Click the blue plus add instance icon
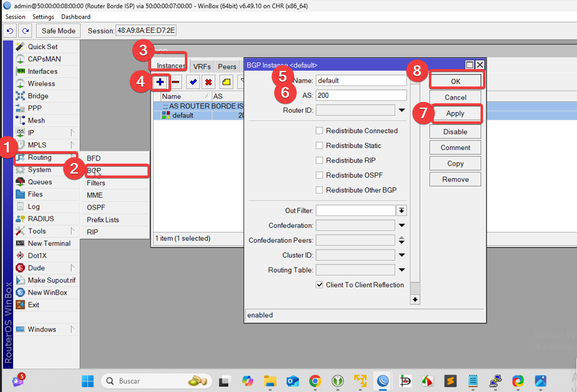577x392 pixels. click(160, 82)
